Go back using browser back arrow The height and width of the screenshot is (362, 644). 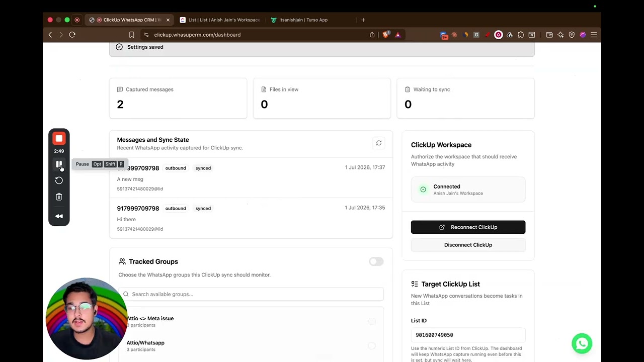point(50,35)
